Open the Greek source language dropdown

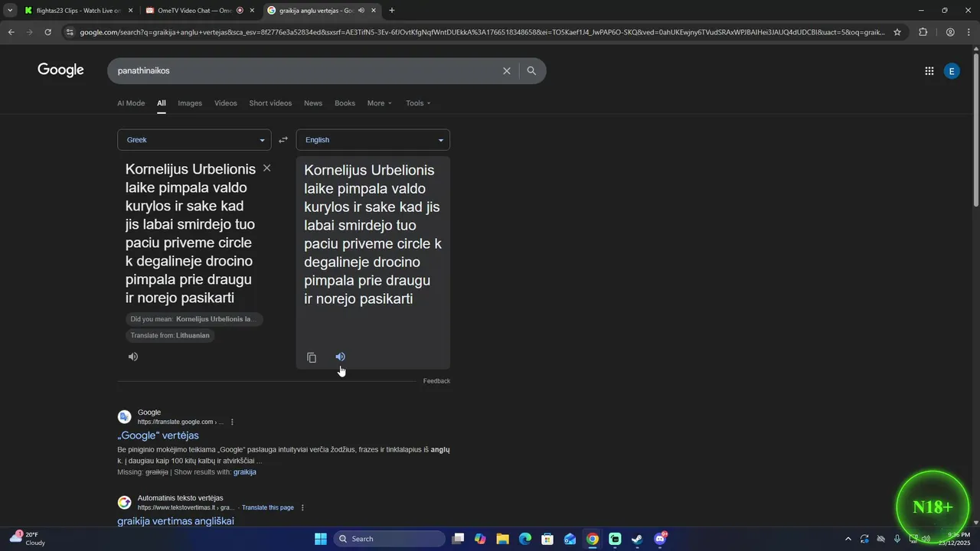(x=194, y=140)
